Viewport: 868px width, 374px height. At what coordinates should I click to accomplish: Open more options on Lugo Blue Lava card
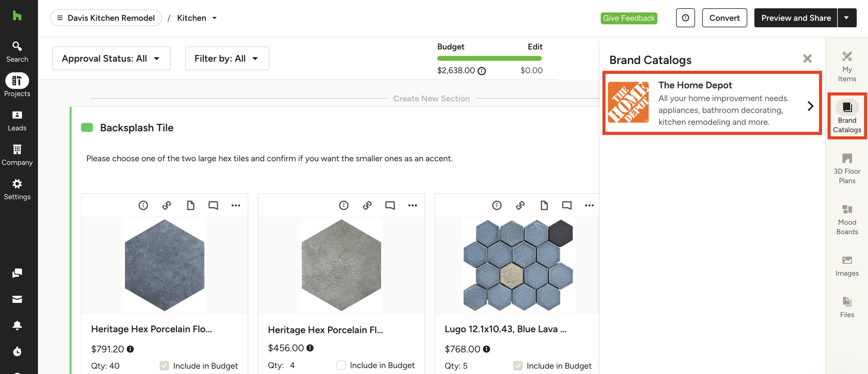tap(589, 205)
